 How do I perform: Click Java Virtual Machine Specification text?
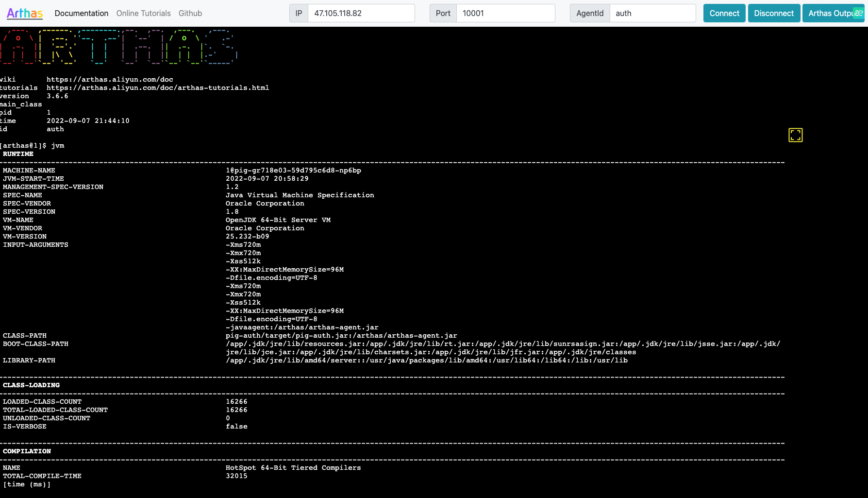coord(300,195)
